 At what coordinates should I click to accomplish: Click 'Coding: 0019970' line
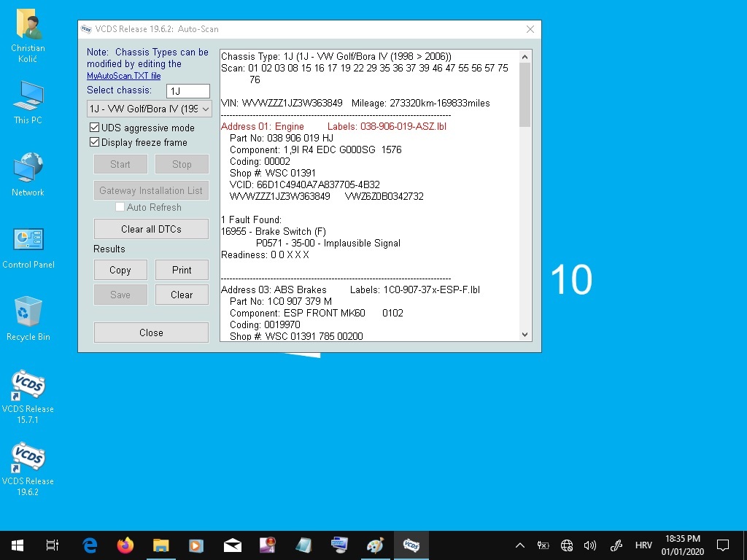[265, 324]
